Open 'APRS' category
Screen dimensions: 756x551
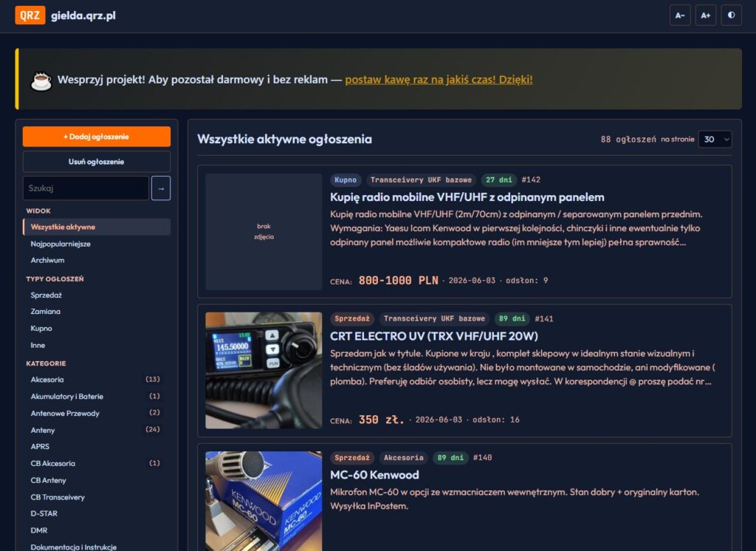coord(97,446)
